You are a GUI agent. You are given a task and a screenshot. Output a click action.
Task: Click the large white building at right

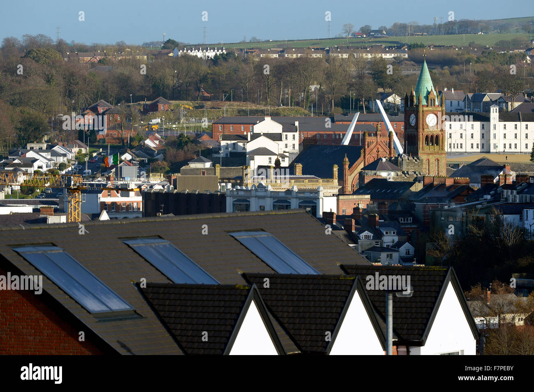(x=489, y=132)
